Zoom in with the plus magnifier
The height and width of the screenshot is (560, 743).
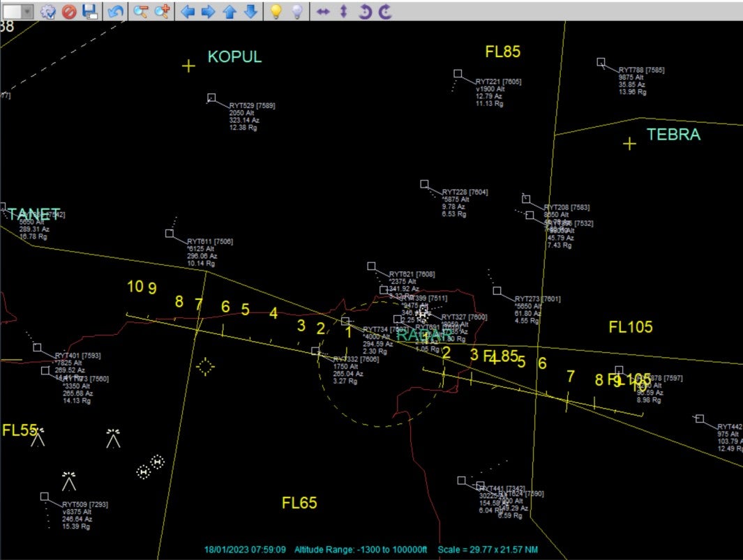pos(163,11)
